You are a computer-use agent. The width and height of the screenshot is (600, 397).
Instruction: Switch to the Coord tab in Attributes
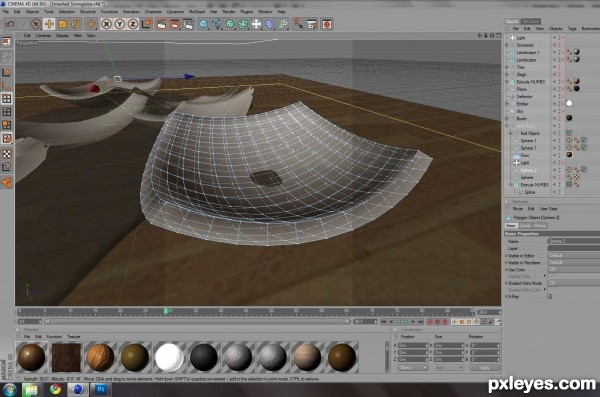(525, 226)
